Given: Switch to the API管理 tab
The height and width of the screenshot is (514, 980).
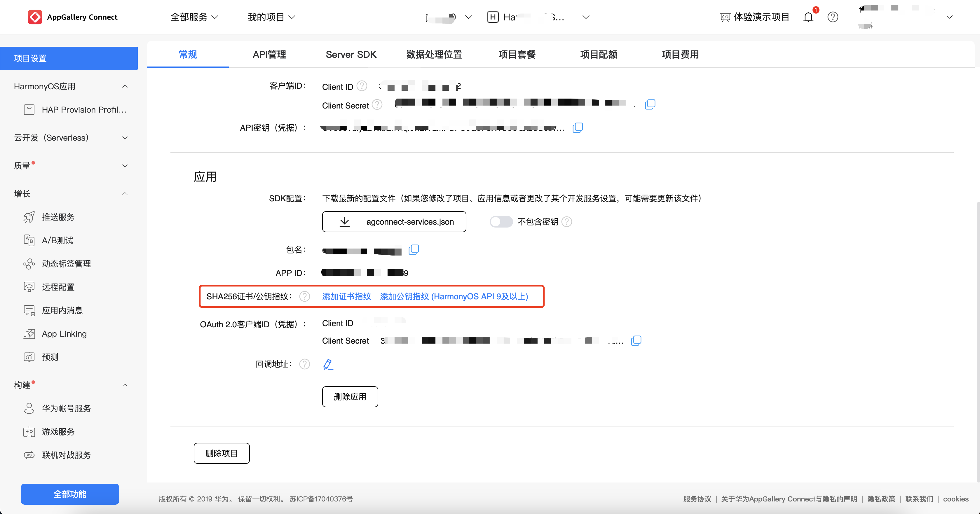Looking at the screenshot, I should pos(269,54).
